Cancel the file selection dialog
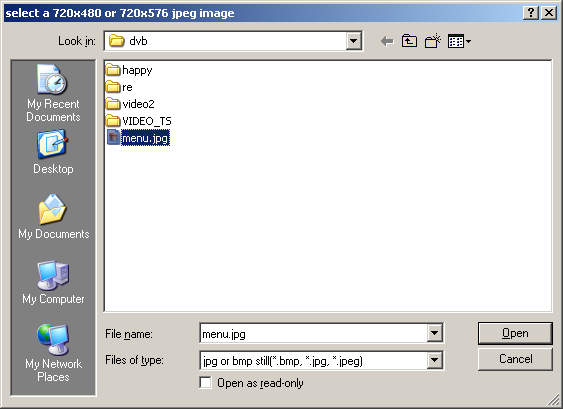 coord(515,359)
